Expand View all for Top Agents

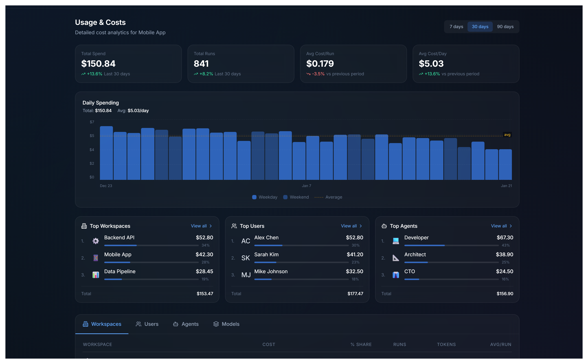point(501,226)
